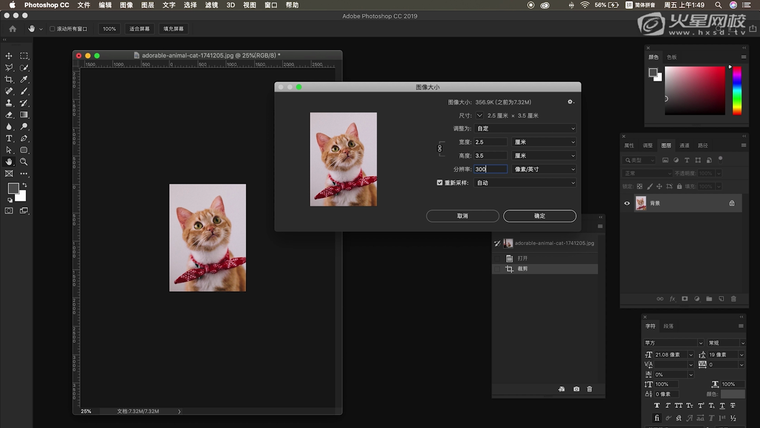
Task: Click the constrain proportions link icon
Action: [439, 148]
